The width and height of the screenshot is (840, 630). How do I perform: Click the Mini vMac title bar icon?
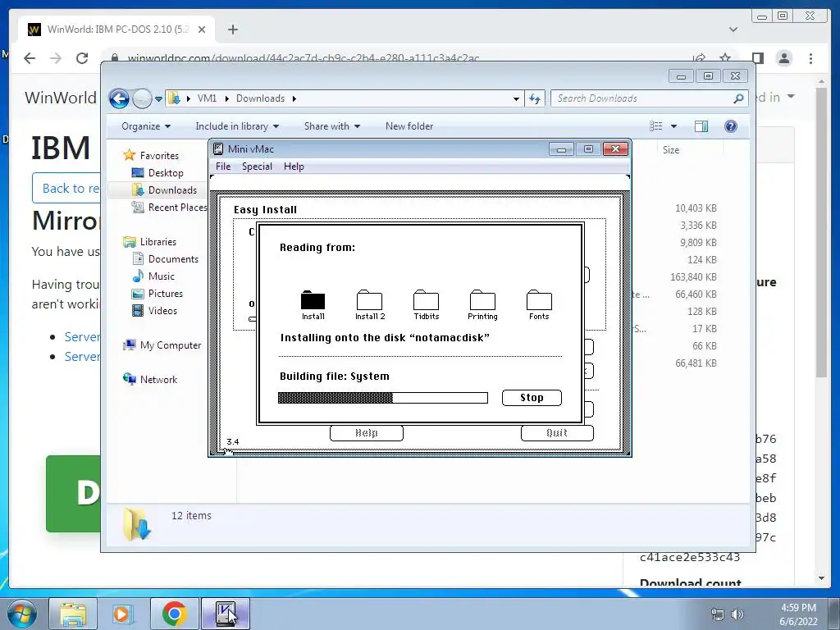[x=218, y=149]
